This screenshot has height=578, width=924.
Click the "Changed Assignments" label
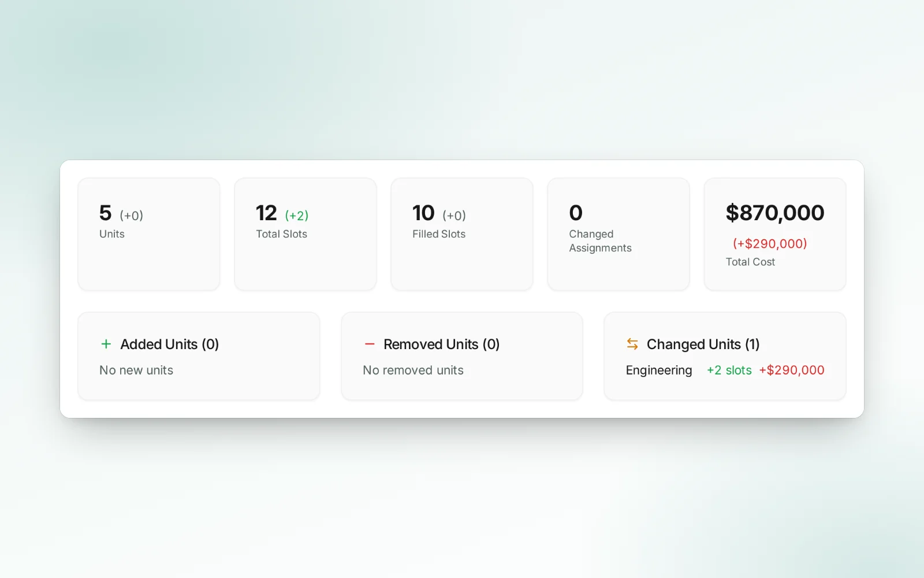pyautogui.click(x=600, y=241)
